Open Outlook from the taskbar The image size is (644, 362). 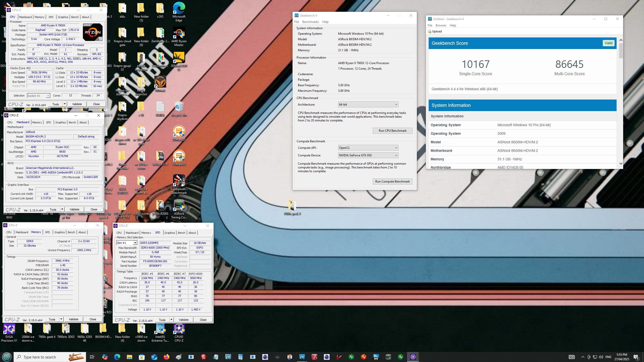click(x=154, y=357)
